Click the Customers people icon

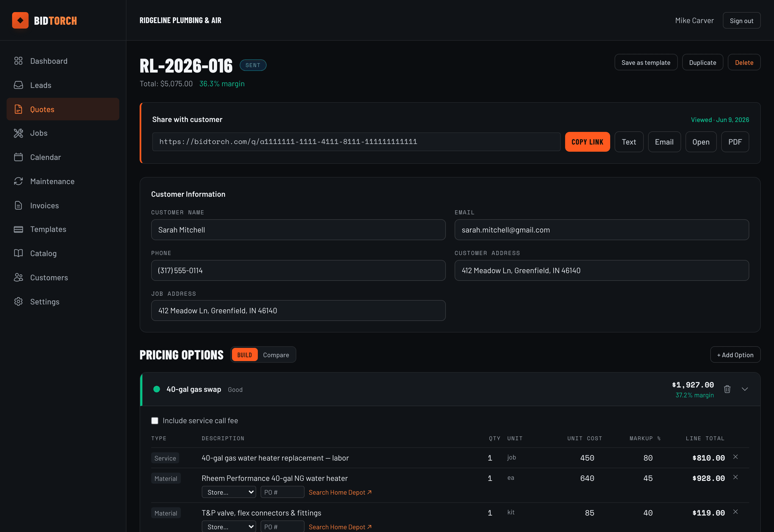coord(18,277)
